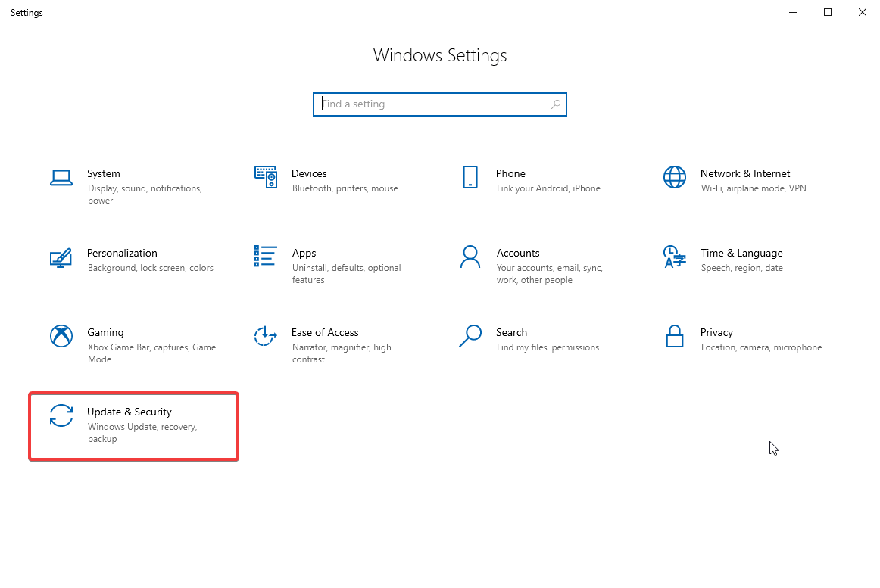
Task: Click the magnifier icon in the search box
Action: [555, 104]
